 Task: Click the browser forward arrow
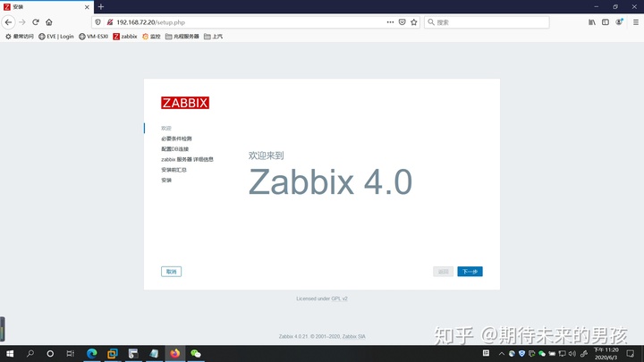(22, 22)
